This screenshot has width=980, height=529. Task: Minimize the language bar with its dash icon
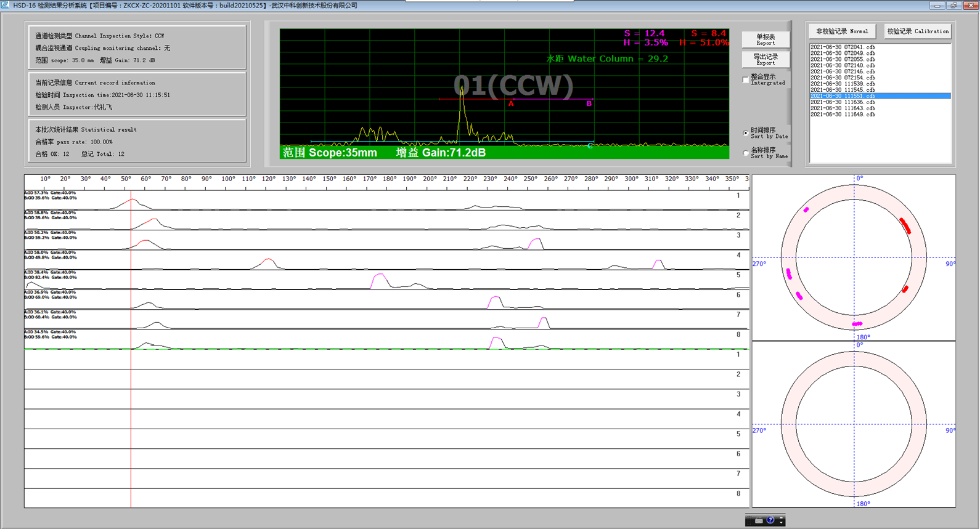click(782, 518)
